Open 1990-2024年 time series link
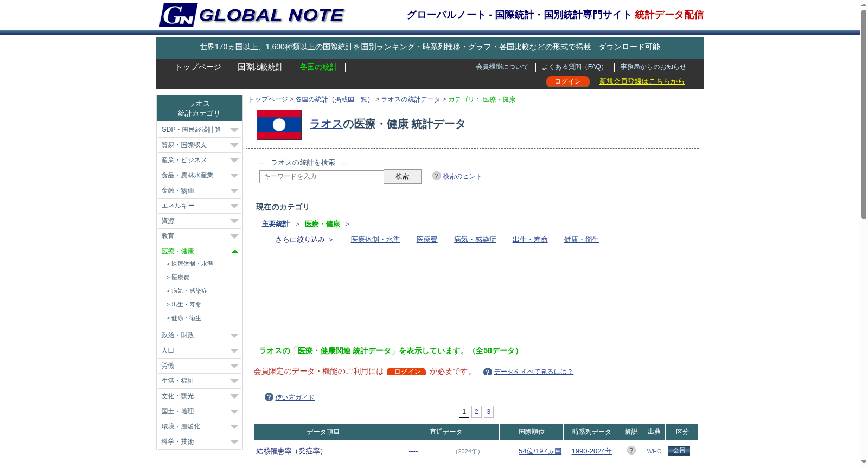 592,451
